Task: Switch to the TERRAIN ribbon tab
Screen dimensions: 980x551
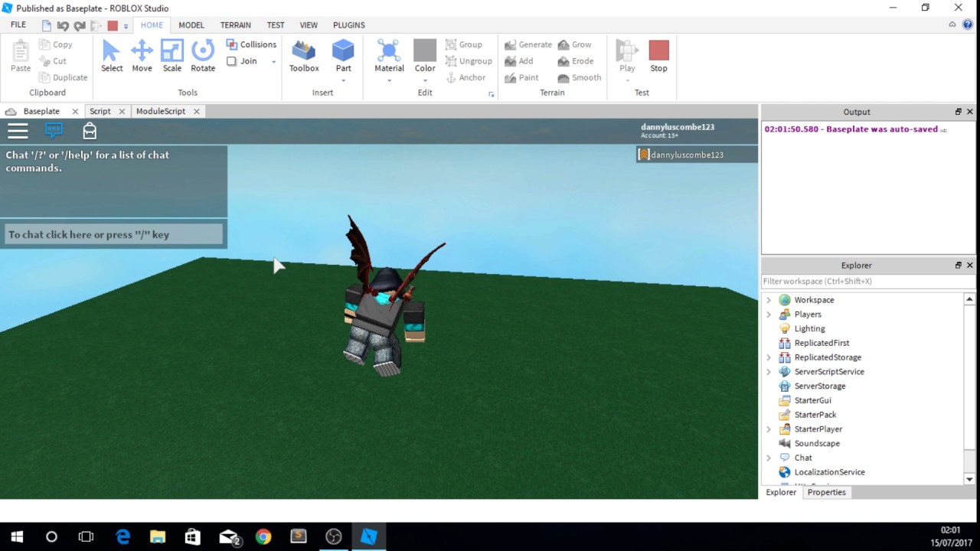Action: 236,25
